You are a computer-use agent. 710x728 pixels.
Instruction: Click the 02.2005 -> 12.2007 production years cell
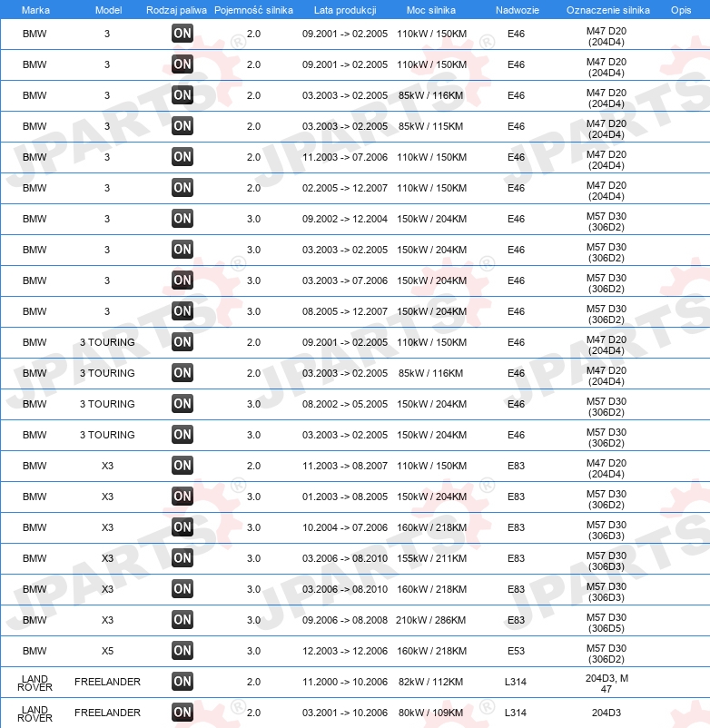tap(345, 188)
